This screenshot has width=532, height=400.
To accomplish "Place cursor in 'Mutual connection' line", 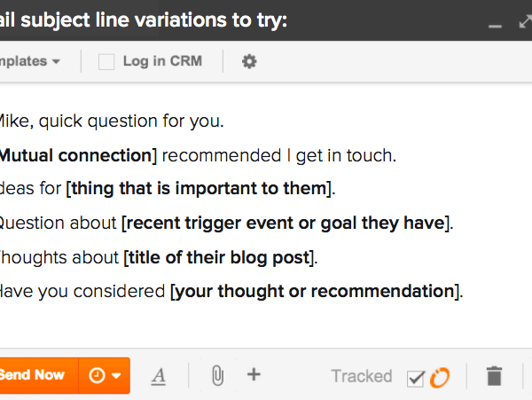I will [x=198, y=156].
